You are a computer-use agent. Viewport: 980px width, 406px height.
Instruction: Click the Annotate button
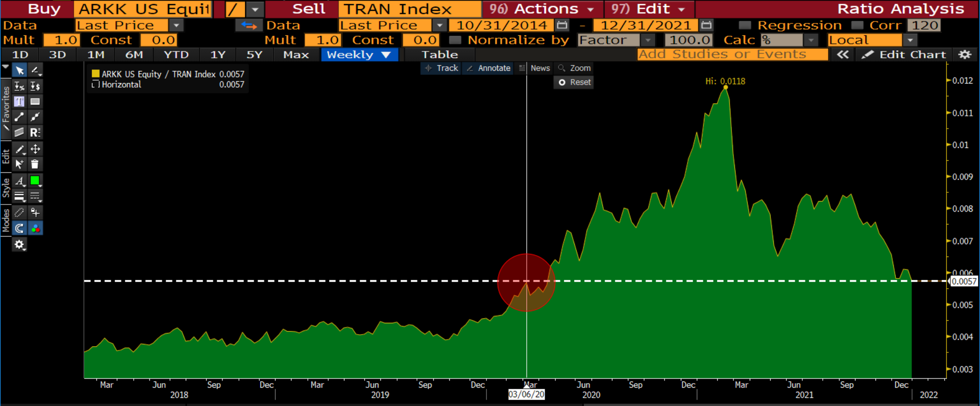(488, 68)
